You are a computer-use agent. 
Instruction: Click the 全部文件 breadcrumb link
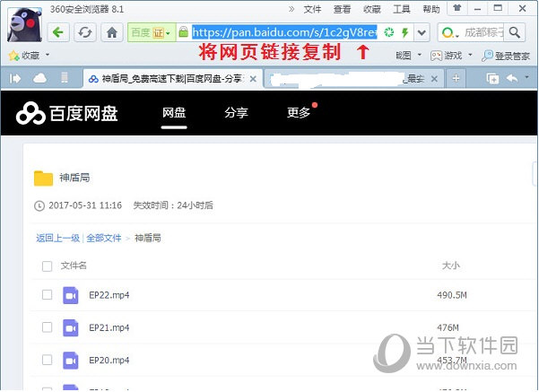(x=104, y=238)
